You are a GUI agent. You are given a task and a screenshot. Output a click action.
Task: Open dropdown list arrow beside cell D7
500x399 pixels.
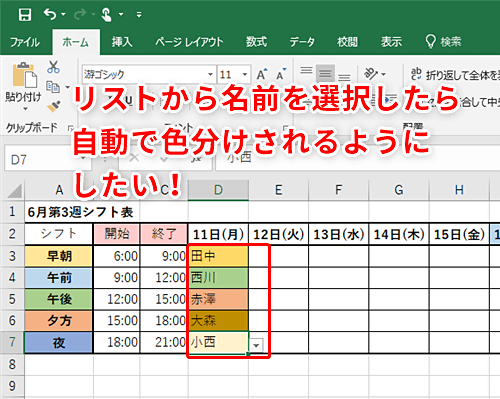click(256, 345)
